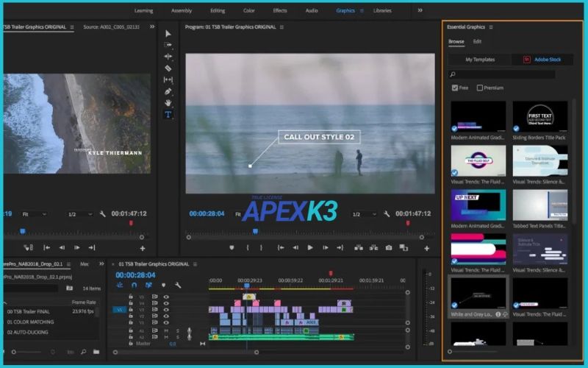The image size is (588, 368).
Task: Enable the Premium filter checkbox
Action: tap(480, 88)
